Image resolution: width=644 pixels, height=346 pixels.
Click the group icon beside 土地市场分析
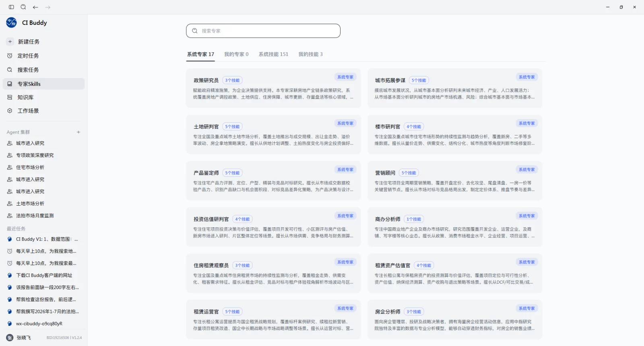(x=10, y=204)
